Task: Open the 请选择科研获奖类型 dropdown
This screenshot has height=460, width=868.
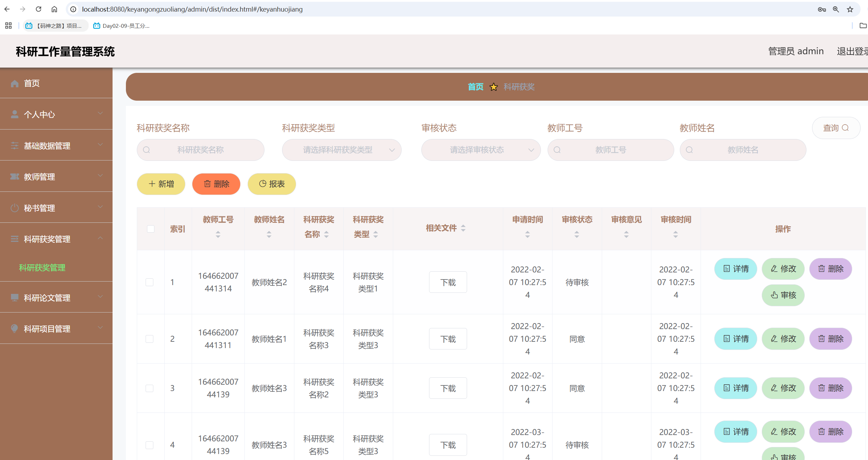Action: click(342, 150)
